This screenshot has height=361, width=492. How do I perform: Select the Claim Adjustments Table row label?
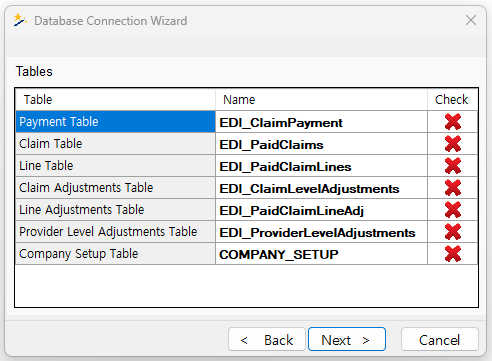click(115, 188)
